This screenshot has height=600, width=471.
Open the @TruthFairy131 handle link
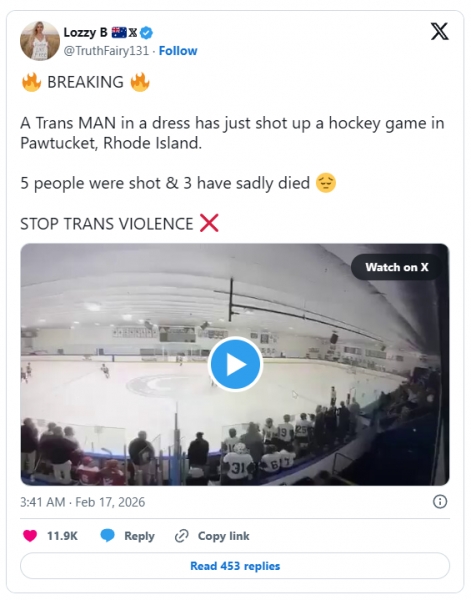(x=106, y=51)
